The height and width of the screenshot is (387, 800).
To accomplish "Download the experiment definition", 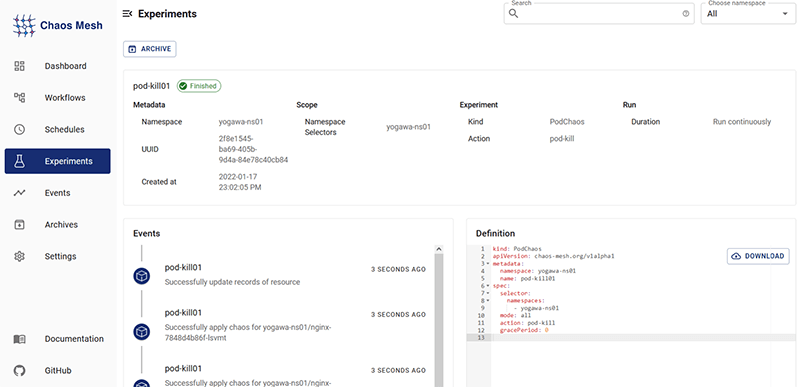I will tap(758, 256).
